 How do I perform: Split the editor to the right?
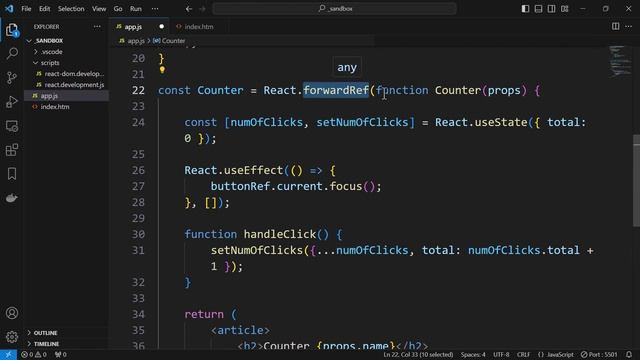click(x=616, y=27)
